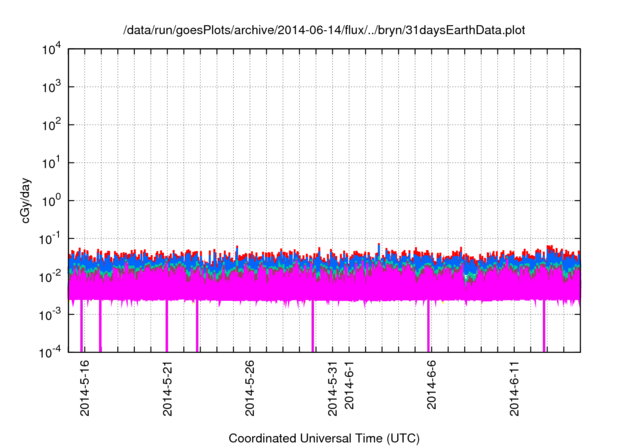Click the Coordinated Universal Time axis title
The image size is (640, 448).
(x=324, y=439)
